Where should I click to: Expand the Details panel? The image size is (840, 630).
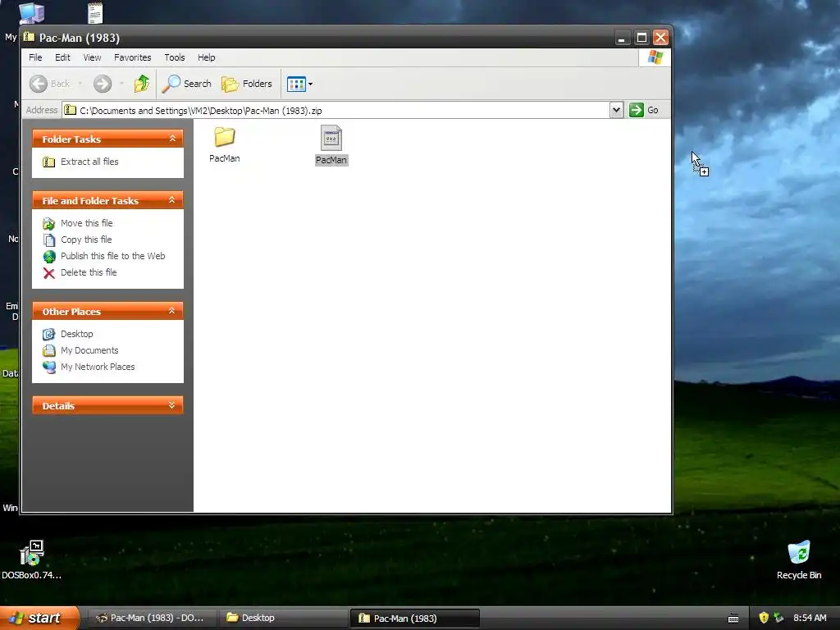(172, 405)
